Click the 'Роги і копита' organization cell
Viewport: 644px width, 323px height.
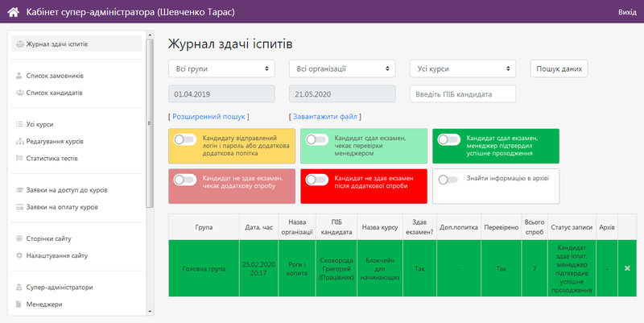(x=297, y=269)
